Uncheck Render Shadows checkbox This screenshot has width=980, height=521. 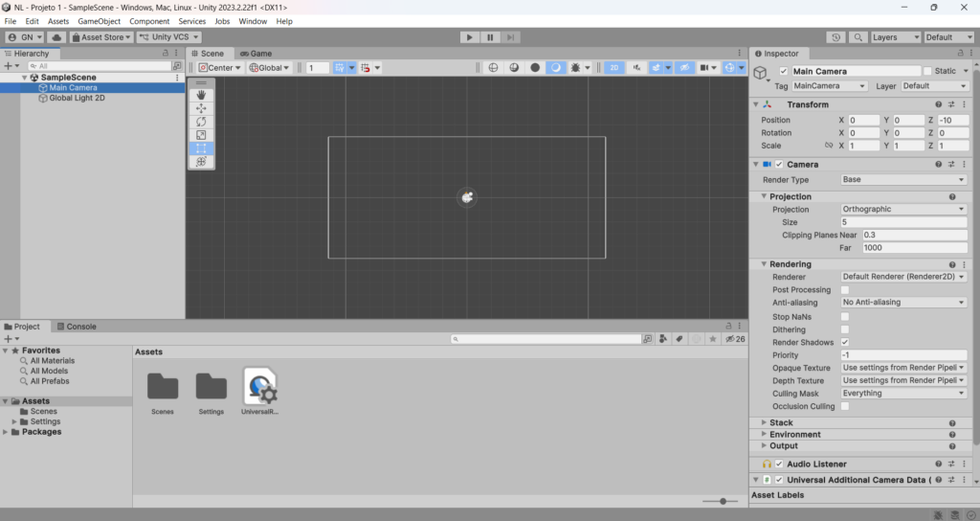point(845,342)
